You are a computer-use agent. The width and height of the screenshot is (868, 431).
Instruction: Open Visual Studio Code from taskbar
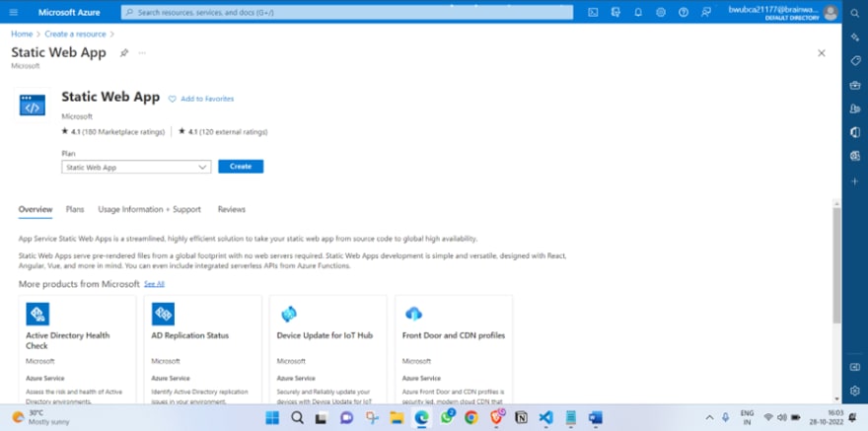[x=545, y=417]
